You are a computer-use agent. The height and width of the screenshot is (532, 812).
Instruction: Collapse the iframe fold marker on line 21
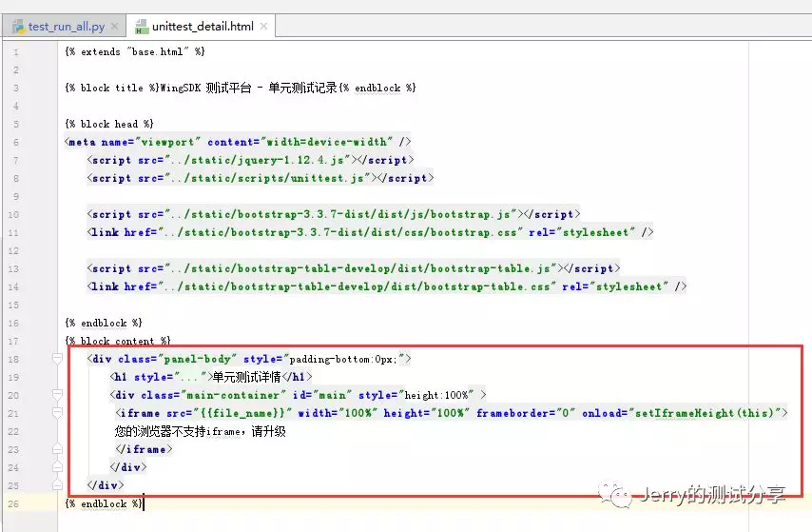click(57, 413)
